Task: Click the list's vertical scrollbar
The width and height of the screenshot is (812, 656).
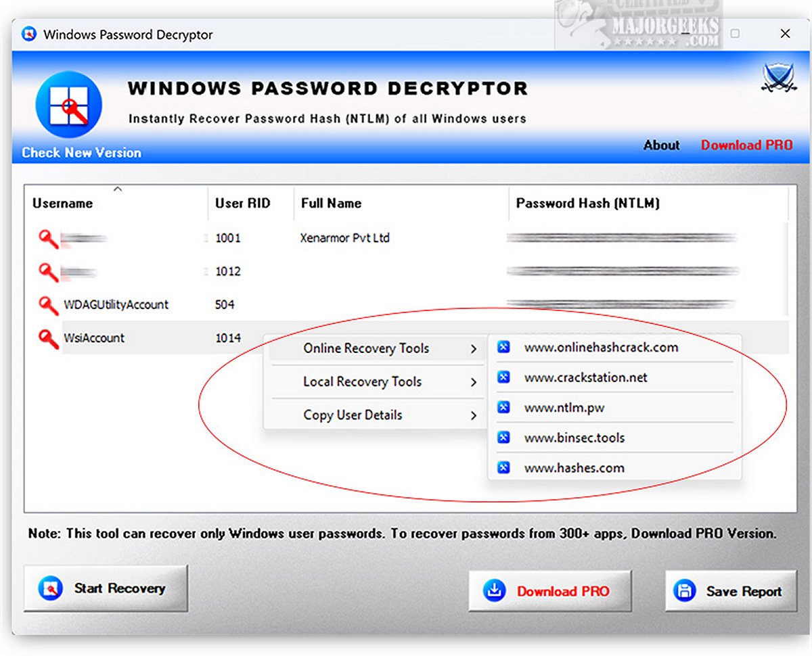Action: [x=785, y=271]
